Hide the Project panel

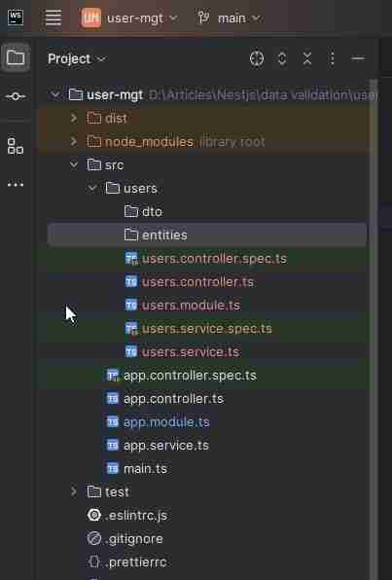358,58
